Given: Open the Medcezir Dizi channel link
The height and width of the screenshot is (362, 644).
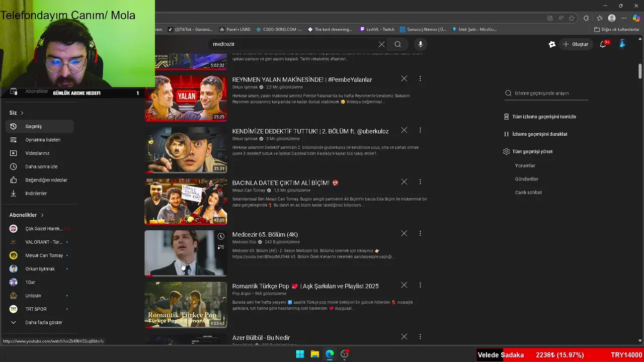Looking at the screenshot, I should (245, 242).
